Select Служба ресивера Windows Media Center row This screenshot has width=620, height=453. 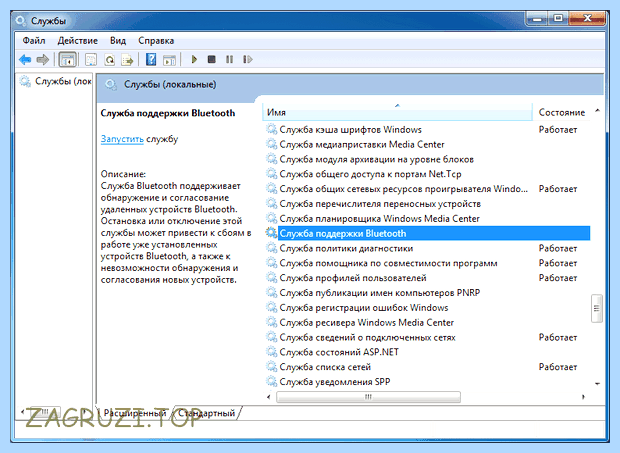[x=428, y=323]
